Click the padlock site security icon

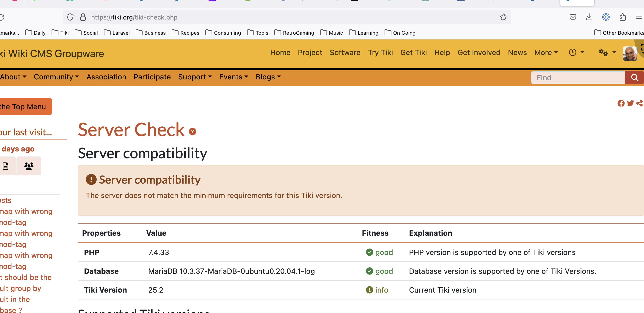point(83,17)
